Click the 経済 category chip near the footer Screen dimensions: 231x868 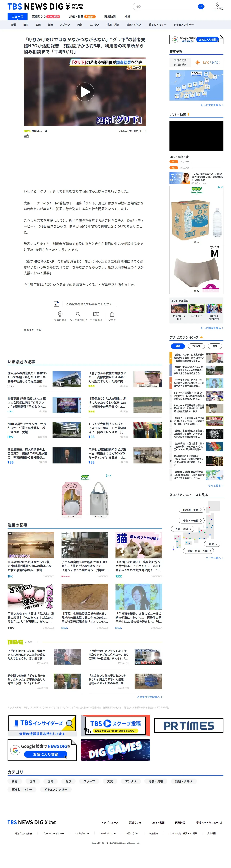(x=69, y=781)
